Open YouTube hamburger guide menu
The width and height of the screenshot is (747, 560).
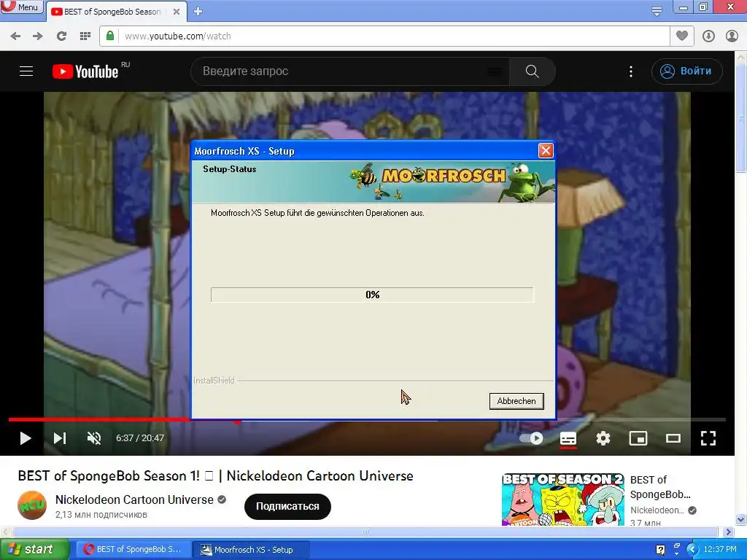tap(26, 71)
